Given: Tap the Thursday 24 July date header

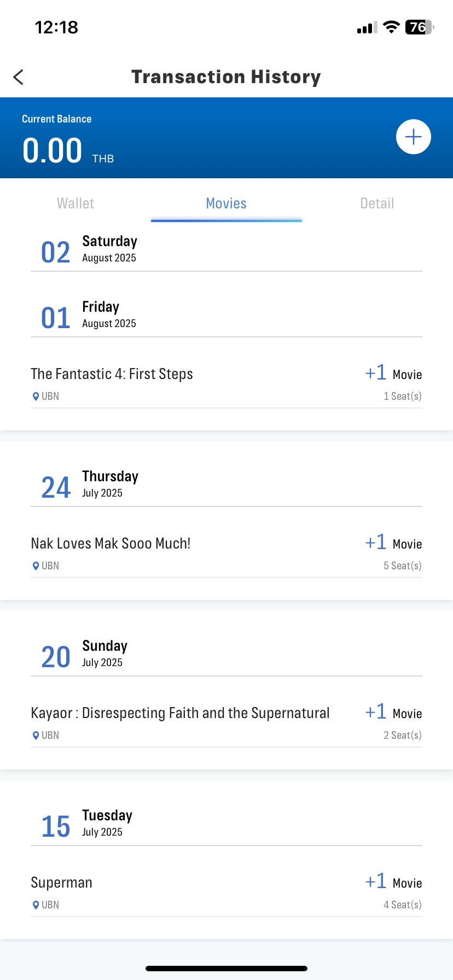Looking at the screenshot, I should tap(226, 485).
